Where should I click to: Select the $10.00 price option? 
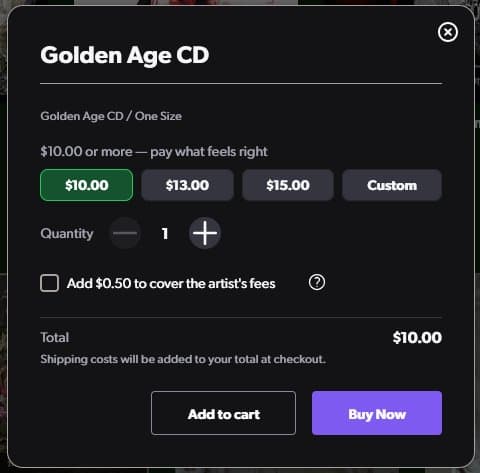pyautogui.click(x=87, y=185)
